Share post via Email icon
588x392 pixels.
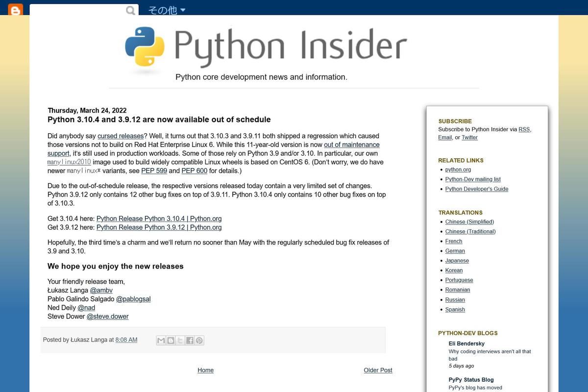tap(161, 340)
